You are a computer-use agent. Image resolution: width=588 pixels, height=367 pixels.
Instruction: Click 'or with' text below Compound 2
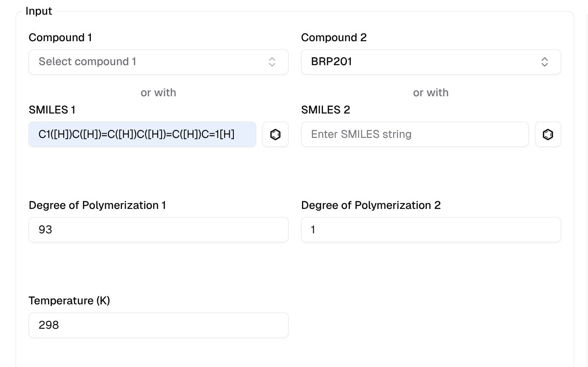coord(431,92)
